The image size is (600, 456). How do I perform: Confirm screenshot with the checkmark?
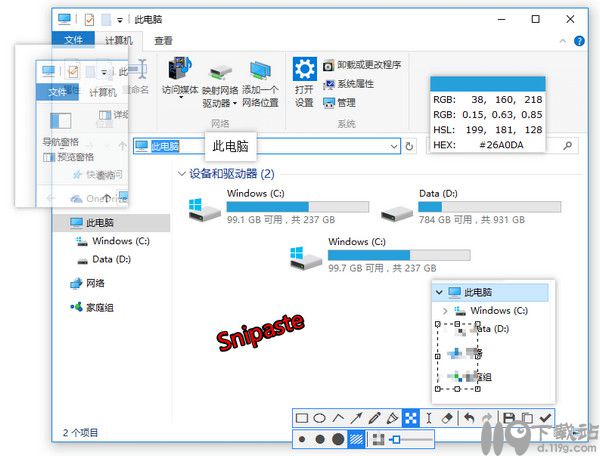point(545,418)
